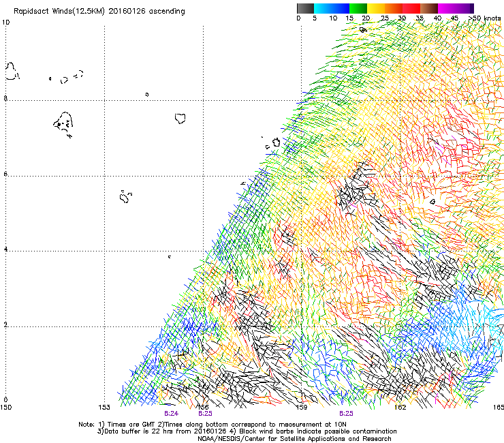Click the latitude axis label "2"
This screenshot has width=504, height=443.
[5, 324]
